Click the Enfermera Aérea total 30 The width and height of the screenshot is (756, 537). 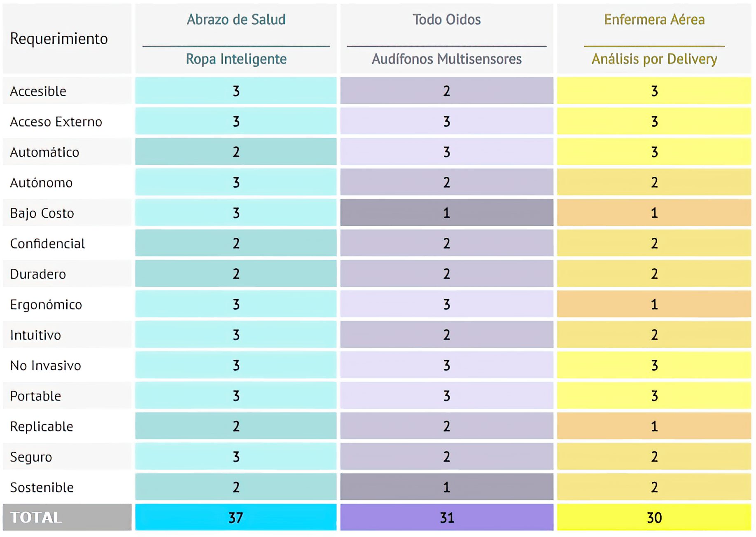[654, 517]
